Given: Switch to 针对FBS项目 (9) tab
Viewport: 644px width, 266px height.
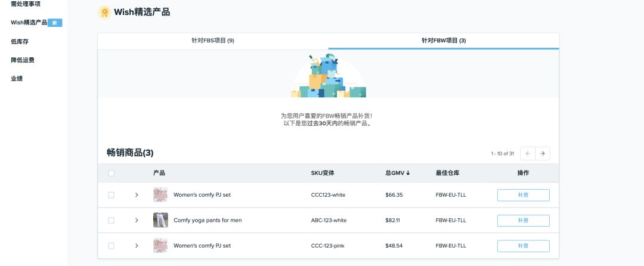Looking at the screenshot, I should tap(213, 41).
